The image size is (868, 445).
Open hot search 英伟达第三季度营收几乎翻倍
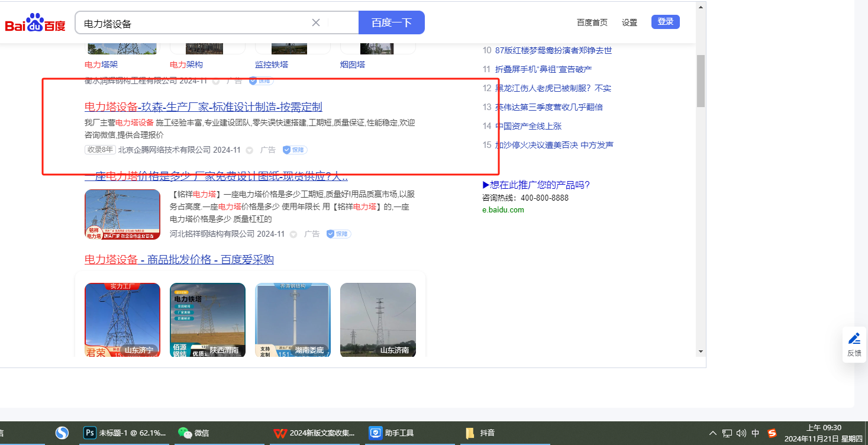click(x=549, y=107)
